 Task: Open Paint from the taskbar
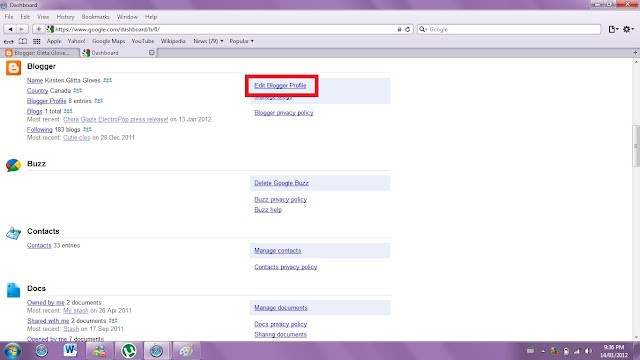click(186, 351)
